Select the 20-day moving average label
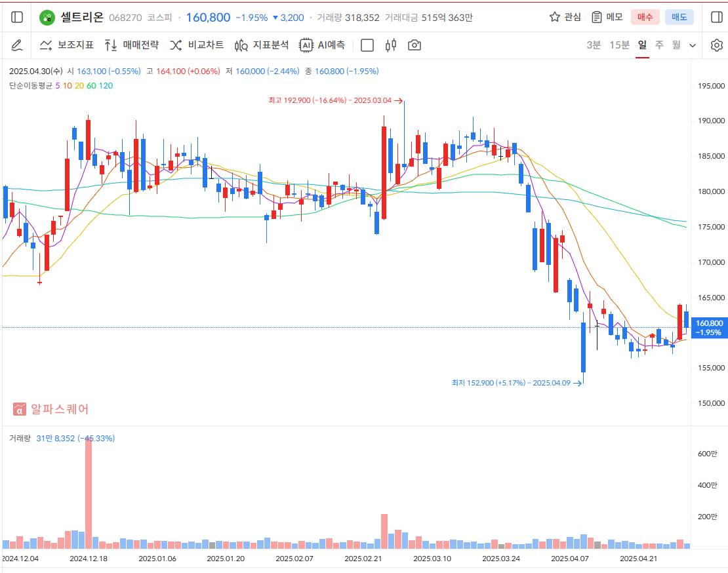728x573 pixels. (79, 86)
